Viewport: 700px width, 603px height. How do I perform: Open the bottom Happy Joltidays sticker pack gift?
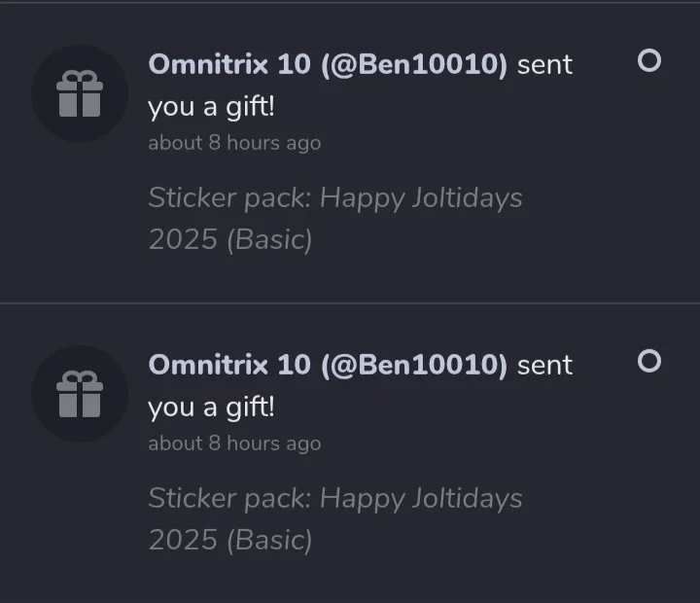point(420,499)
